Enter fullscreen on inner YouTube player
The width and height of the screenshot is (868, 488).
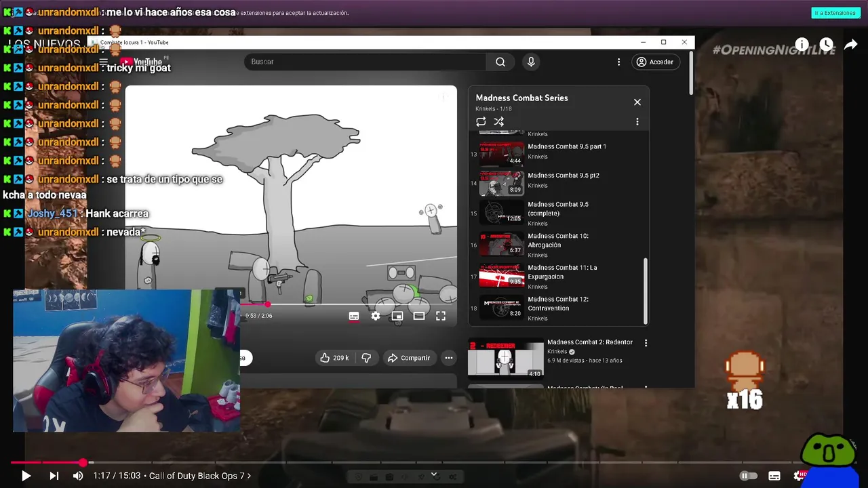(441, 316)
